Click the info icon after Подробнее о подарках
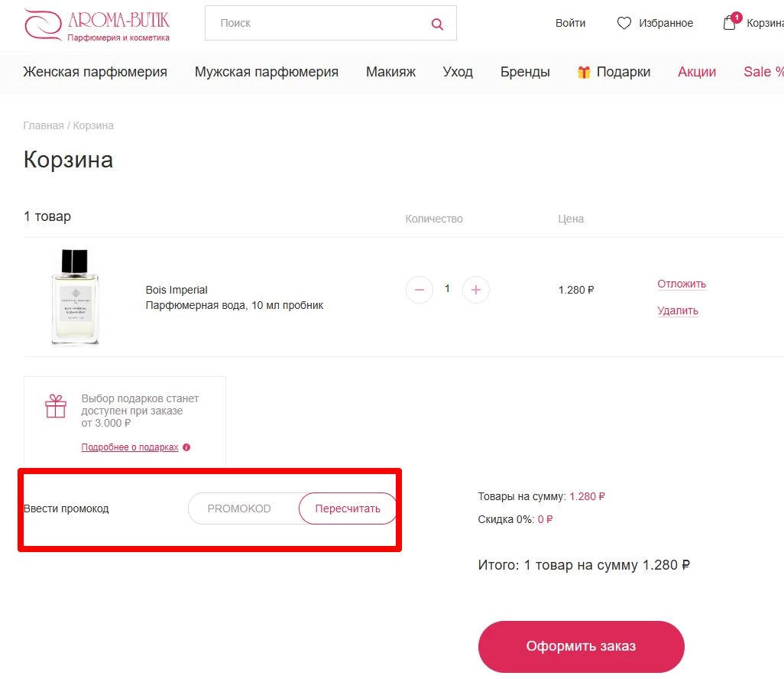Screen dimensions: 784x679 [186, 447]
